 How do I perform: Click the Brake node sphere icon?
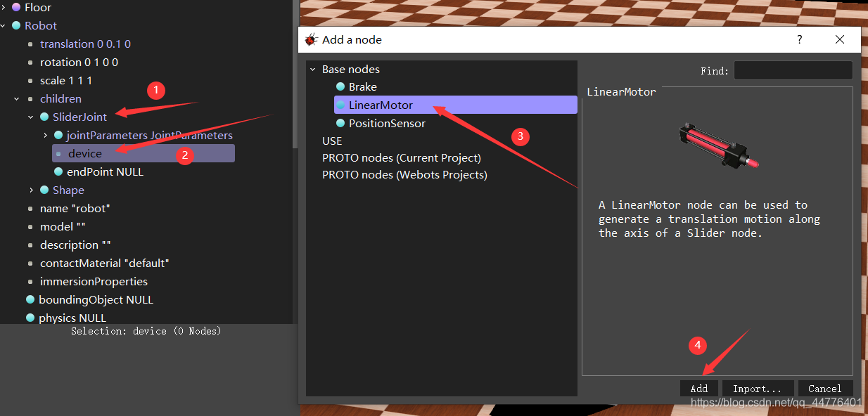tap(340, 86)
